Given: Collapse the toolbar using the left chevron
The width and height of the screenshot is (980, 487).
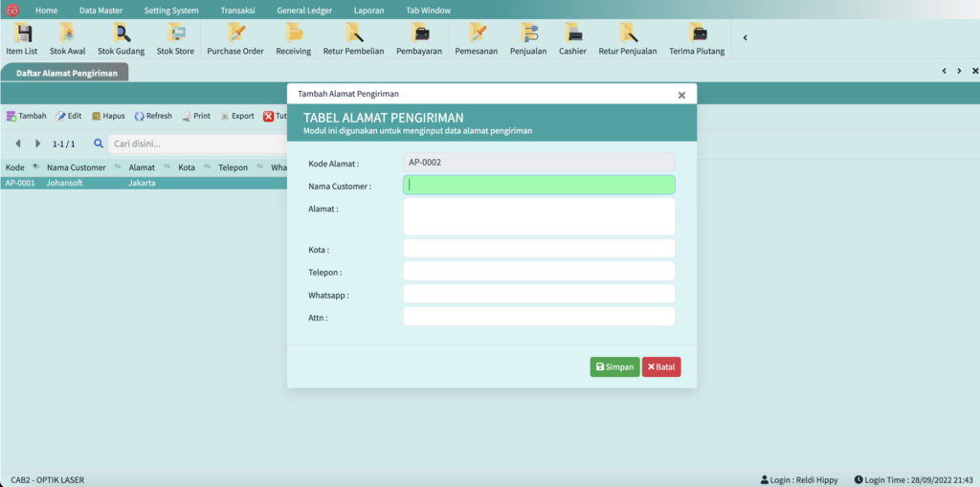Looking at the screenshot, I should [746, 38].
